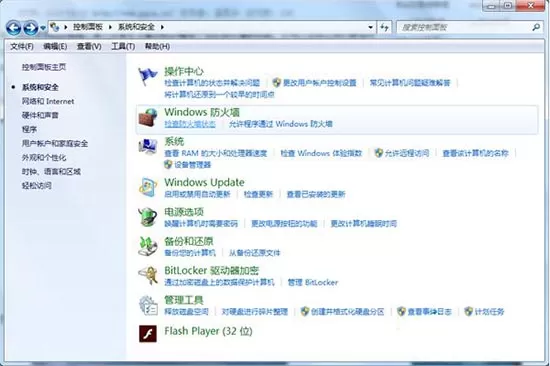Open the Backup and Restore icon
Screen dimensions: 550x366
tap(148, 246)
